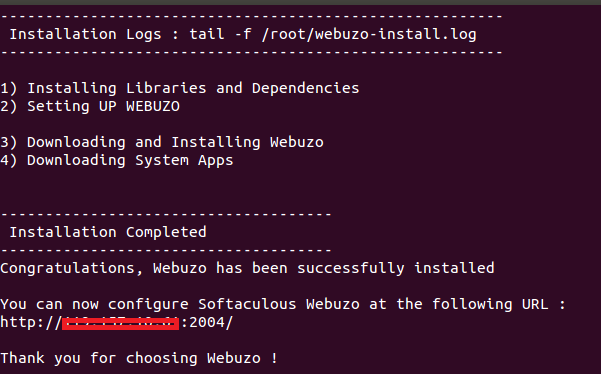Click the dashed line above 'Installation Completed'

(x=166, y=214)
